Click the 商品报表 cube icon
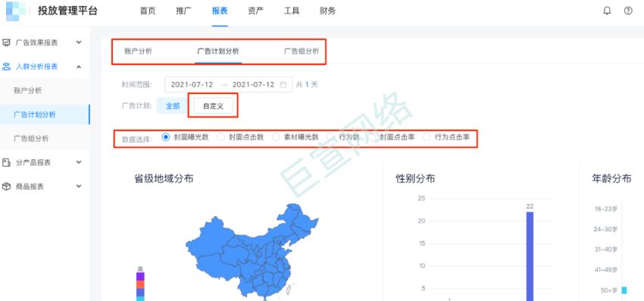 [6, 187]
